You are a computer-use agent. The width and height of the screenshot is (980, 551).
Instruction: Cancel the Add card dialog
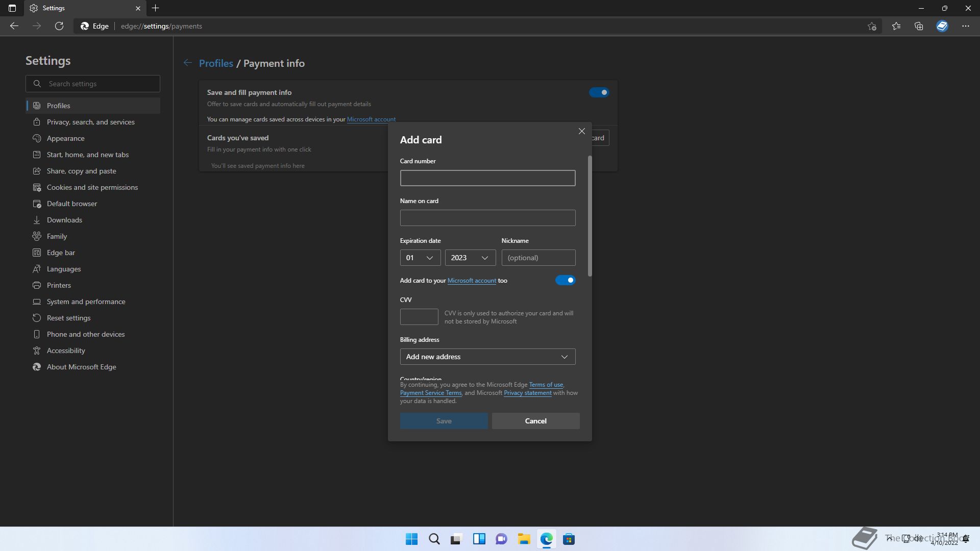535,421
